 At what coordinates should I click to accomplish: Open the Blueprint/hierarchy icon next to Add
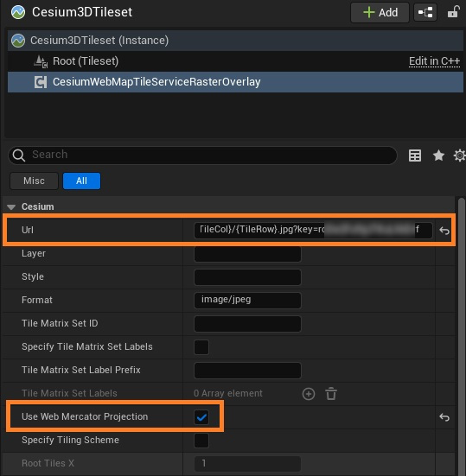point(425,12)
